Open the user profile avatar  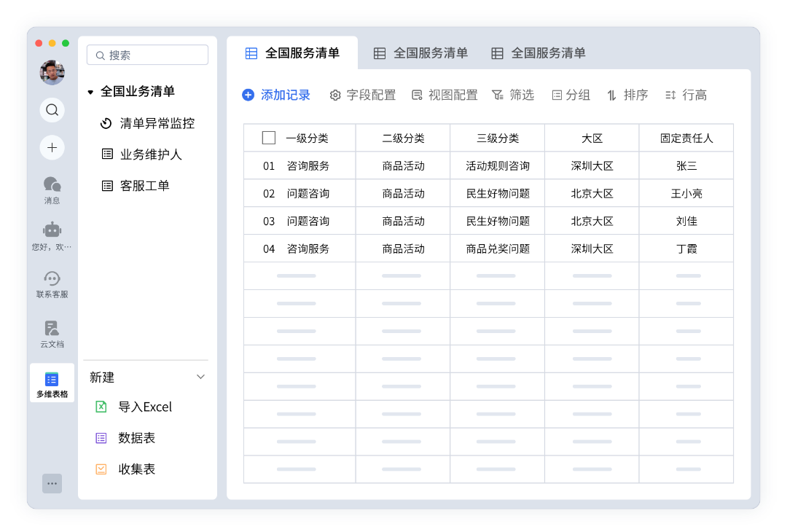52,73
